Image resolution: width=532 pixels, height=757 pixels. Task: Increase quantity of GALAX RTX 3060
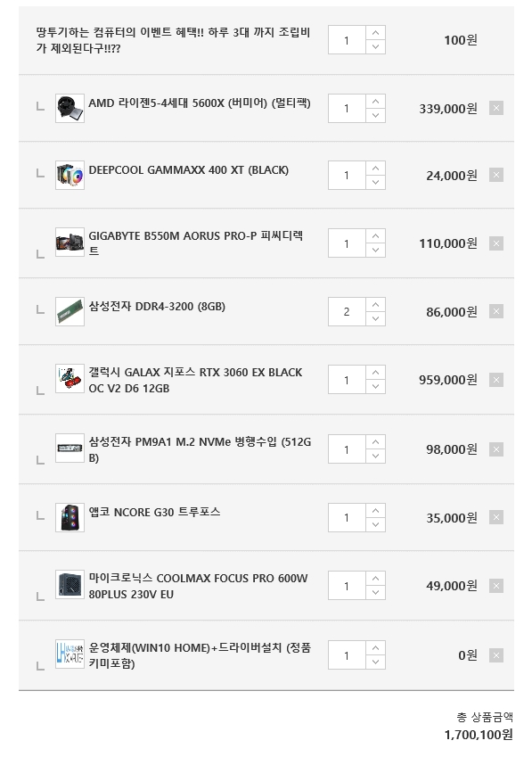pos(376,373)
